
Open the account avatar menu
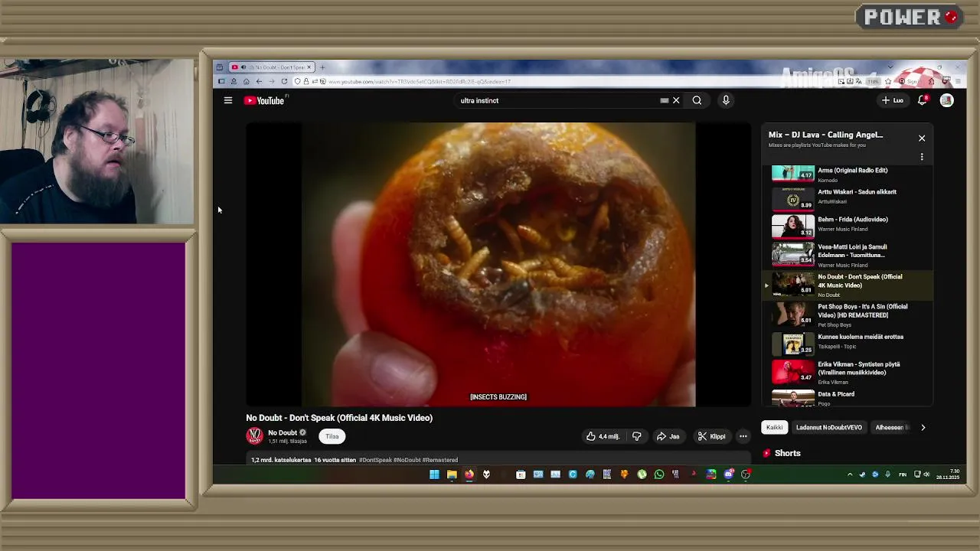pyautogui.click(x=947, y=100)
